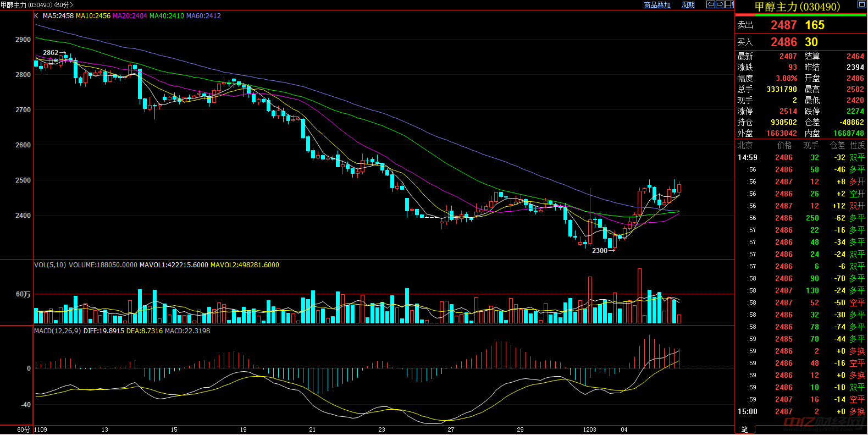Click the 持仓 value 938502

pos(784,122)
